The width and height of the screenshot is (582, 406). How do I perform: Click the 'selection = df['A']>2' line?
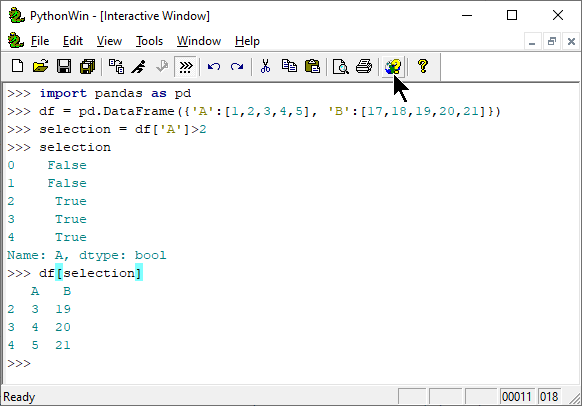[x=123, y=129]
